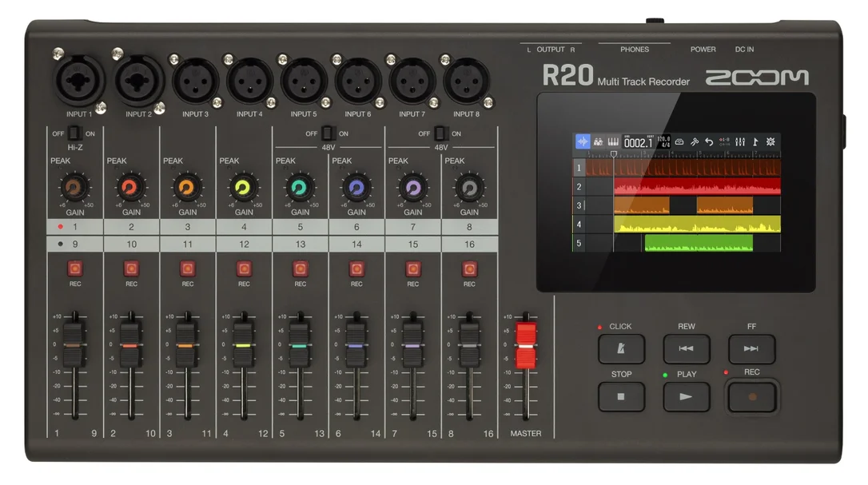The image size is (868, 485).
Task: Select track 5 header on touchscreen
Action: tap(579, 243)
